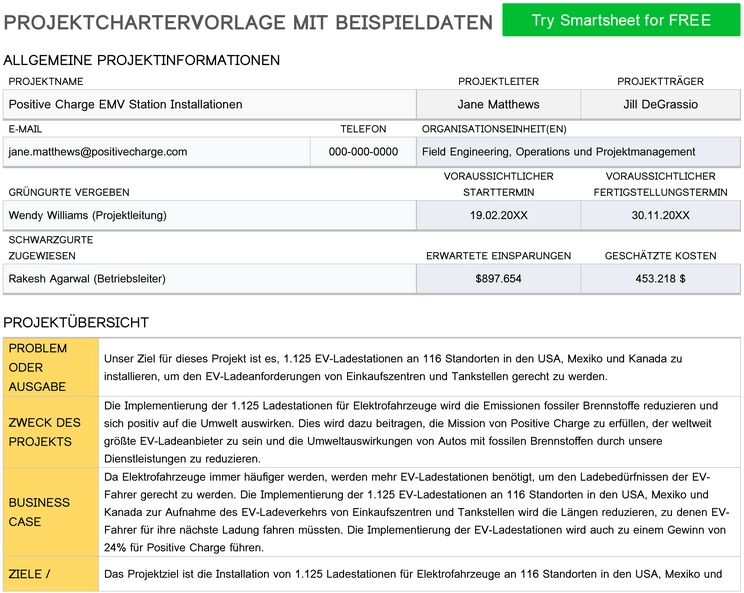Select the Wendy Williams (Projektleitung) cell
Image resolution: width=744 pixels, height=593 pixels.
pyautogui.click(x=210, y=215)
